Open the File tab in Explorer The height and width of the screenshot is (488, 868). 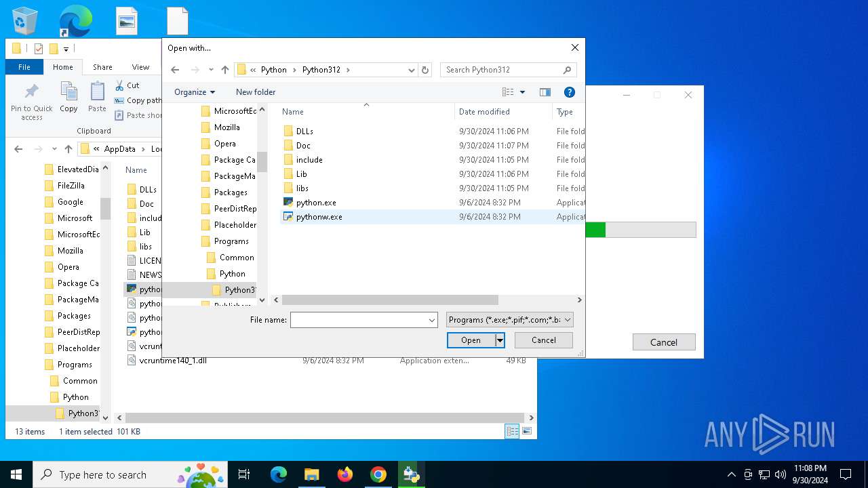tap(24, 67)
